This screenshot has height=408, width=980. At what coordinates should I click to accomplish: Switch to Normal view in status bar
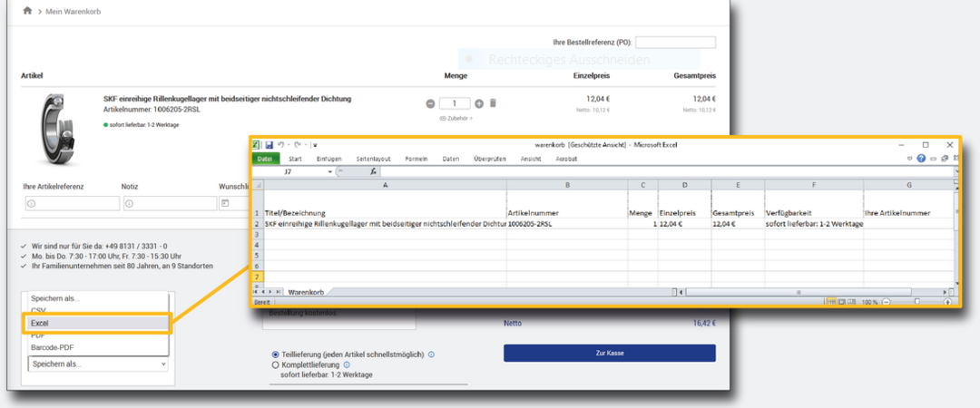(x=832, y=302)
